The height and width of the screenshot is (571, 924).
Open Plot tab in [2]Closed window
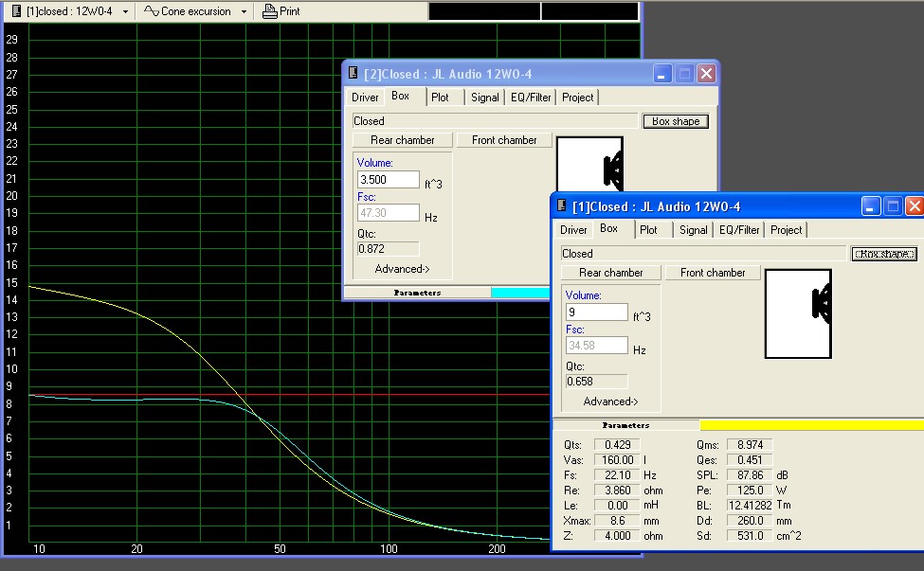coord(440,98)
